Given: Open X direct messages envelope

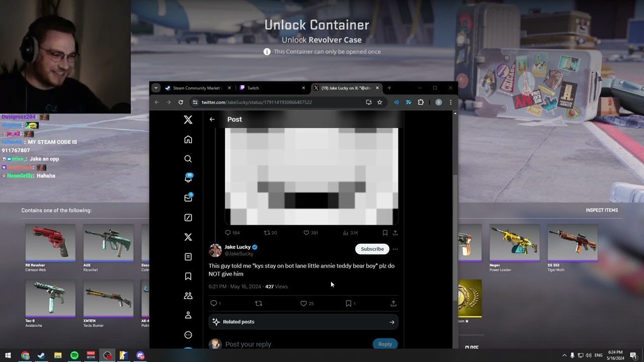Looking at the screenshot, I should point(188,198).
